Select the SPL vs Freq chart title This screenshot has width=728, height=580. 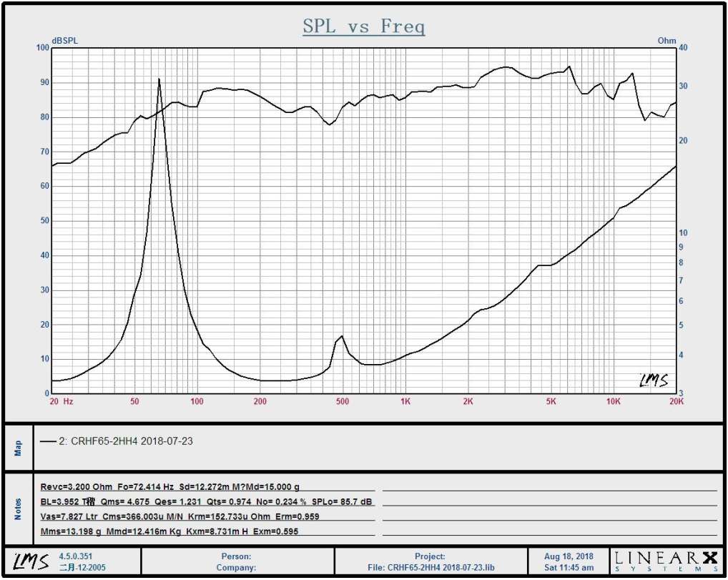[363, 27]
